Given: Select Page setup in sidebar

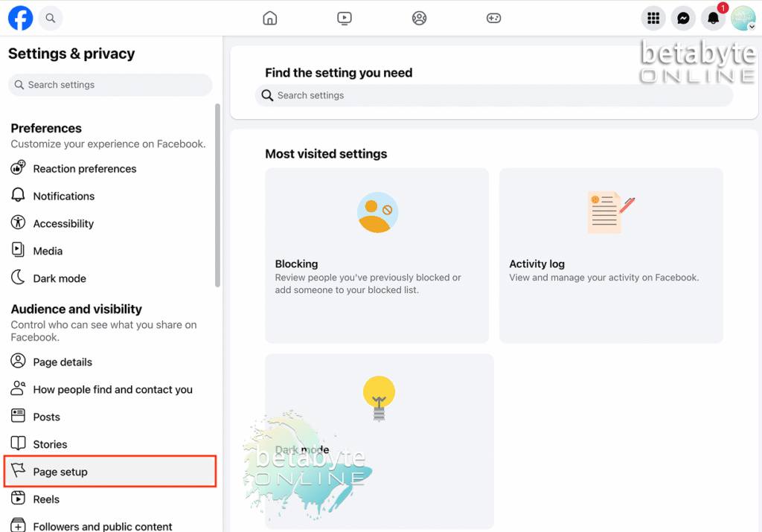Looking at the screenshot, I should [110, 472].
